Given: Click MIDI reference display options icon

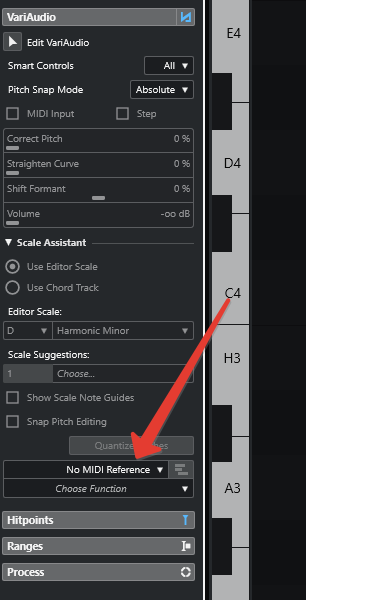Looking at the screenshot, I should tap(181, 469).
